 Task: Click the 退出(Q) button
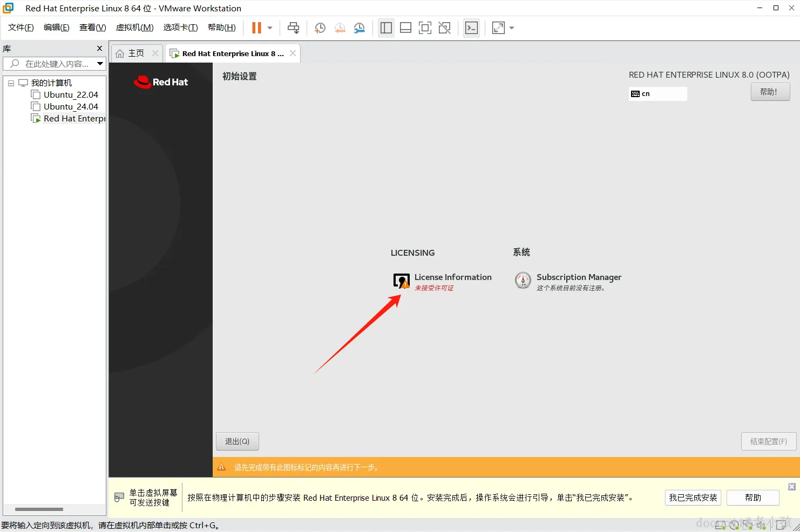pyautogui.click(x=238, y=441)
